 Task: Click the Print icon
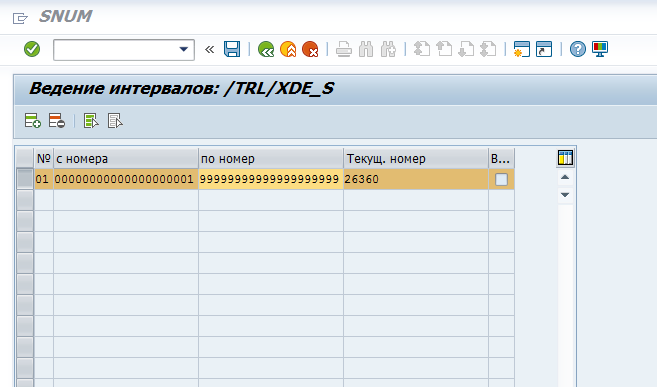[x=344, y=49]
